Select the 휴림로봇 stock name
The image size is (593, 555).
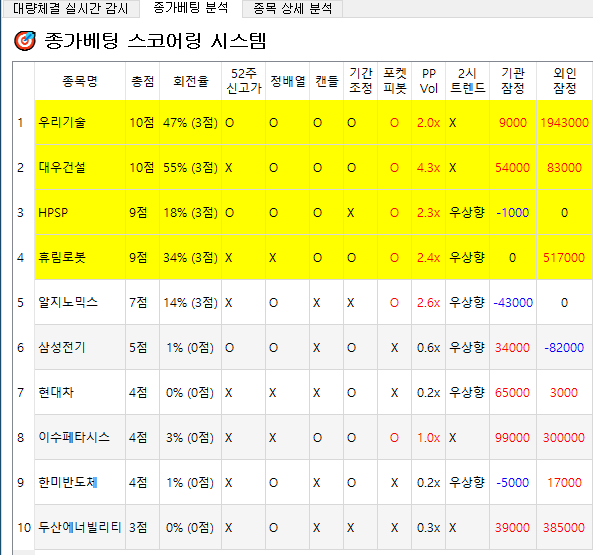62,257
